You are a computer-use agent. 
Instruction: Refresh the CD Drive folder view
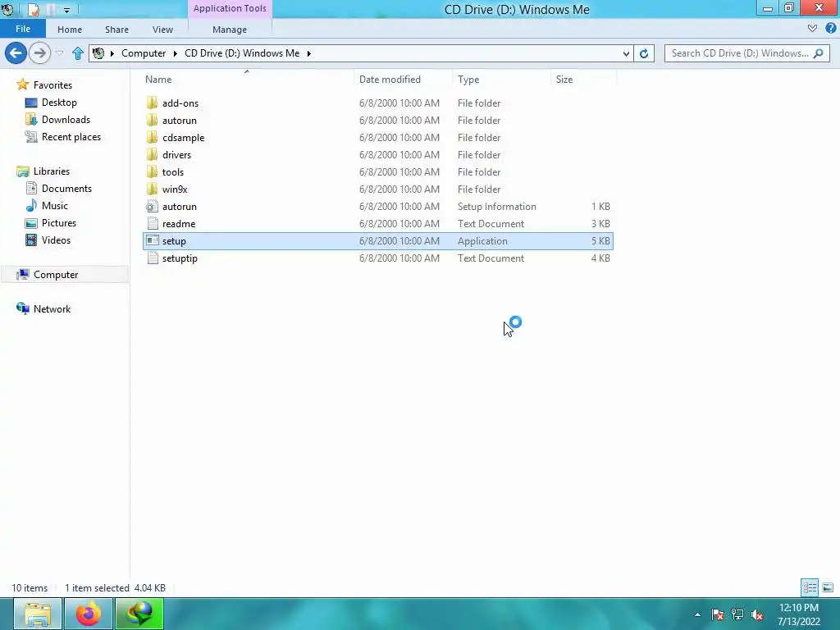(x=644, y=53)
